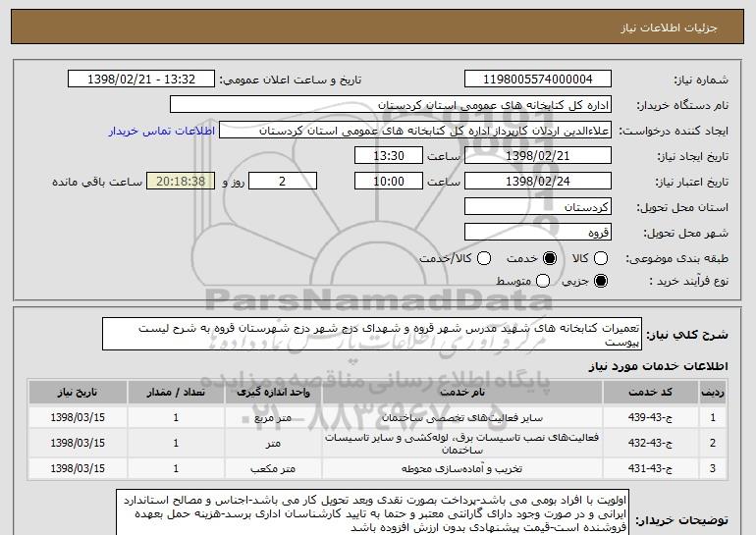Click the request creator name field

click(415, 131)
